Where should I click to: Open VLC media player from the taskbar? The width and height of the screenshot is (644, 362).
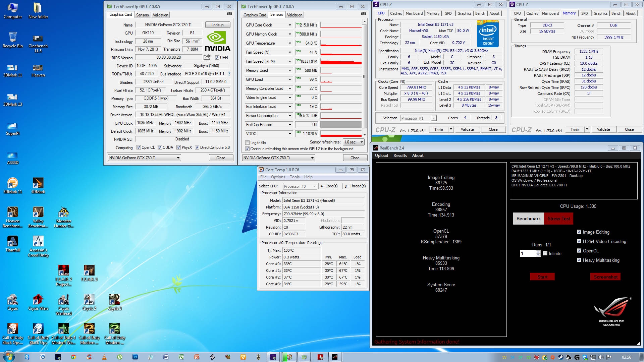point(104,357)
